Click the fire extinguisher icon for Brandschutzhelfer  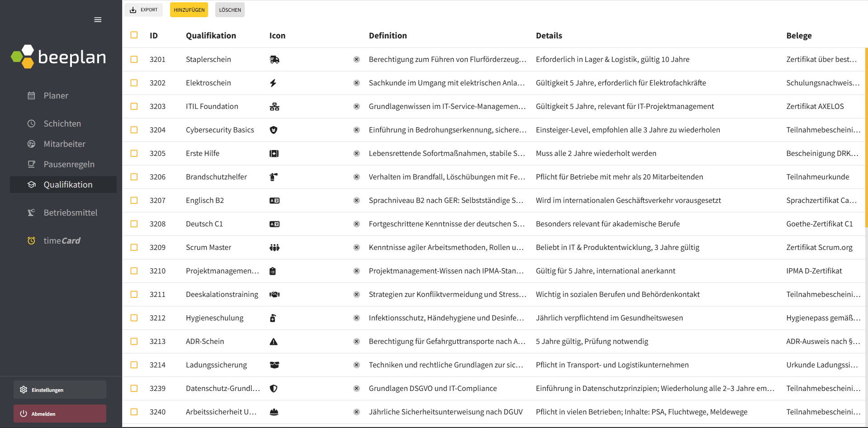[x=273, y=177]
